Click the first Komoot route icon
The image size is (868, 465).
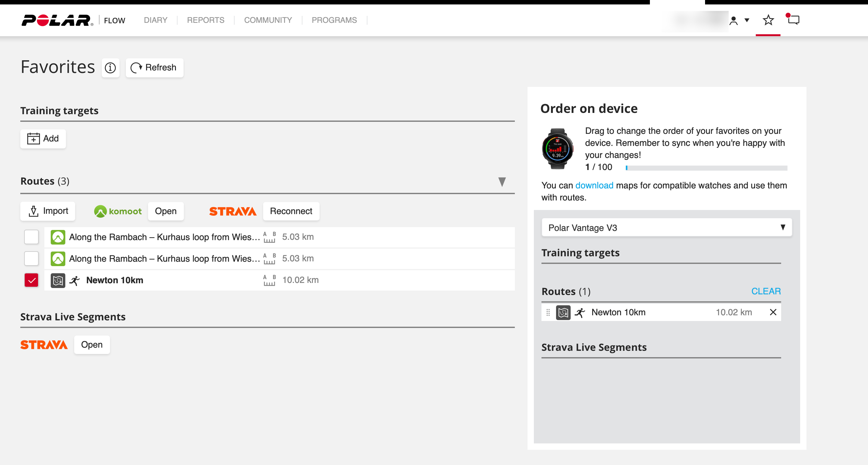point(58,237)
